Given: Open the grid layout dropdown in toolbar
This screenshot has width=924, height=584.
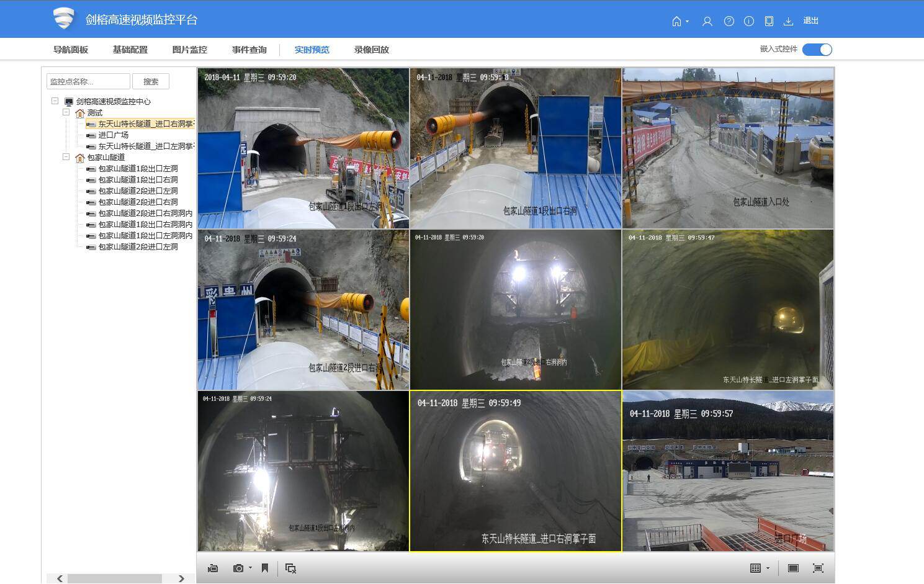Looking at the screenshot, I should (x=759, y=568).
